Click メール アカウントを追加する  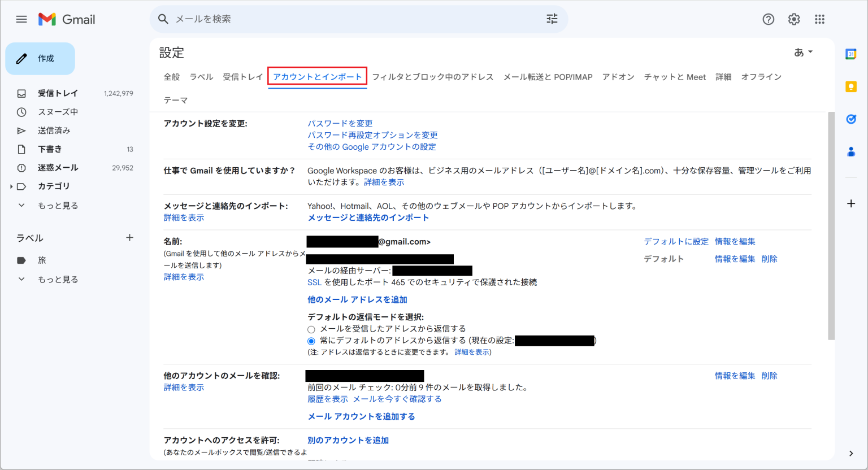360,416
